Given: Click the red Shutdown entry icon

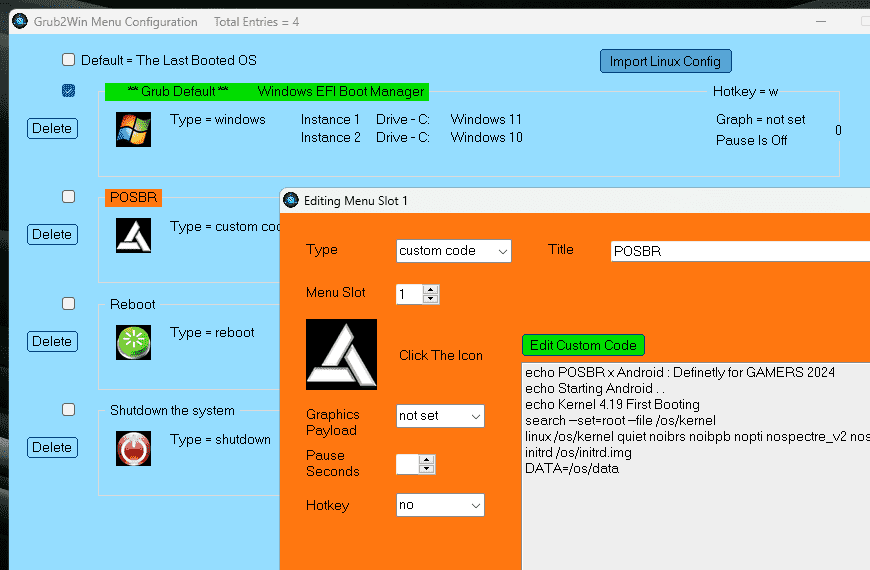Looking at the screenshot, I should coord(133,448).
